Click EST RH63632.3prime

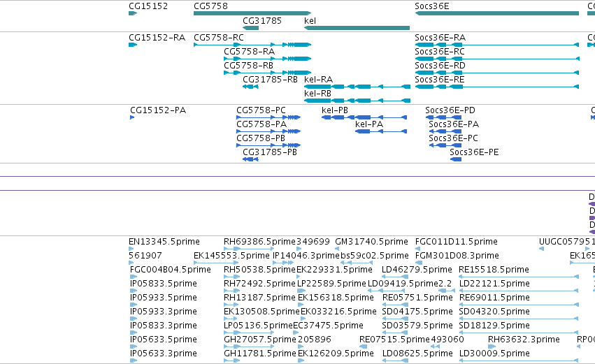[x=524, y=340]
